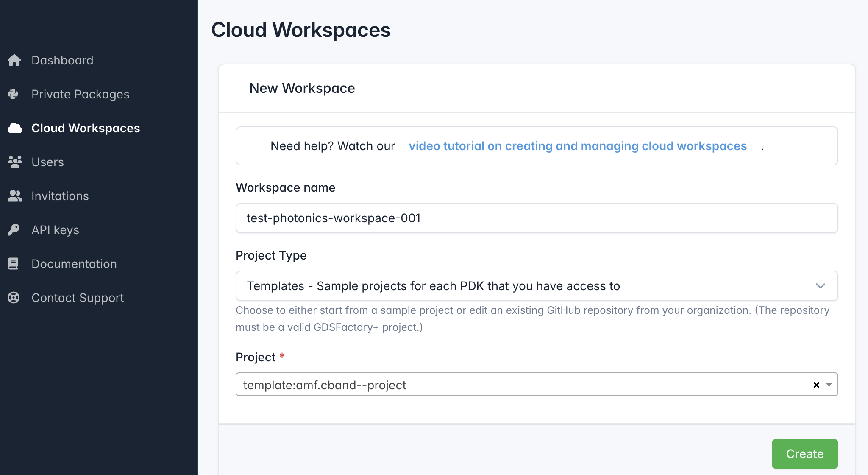
Task: Click the Contact Support help icon
Action: pos(13,297)
